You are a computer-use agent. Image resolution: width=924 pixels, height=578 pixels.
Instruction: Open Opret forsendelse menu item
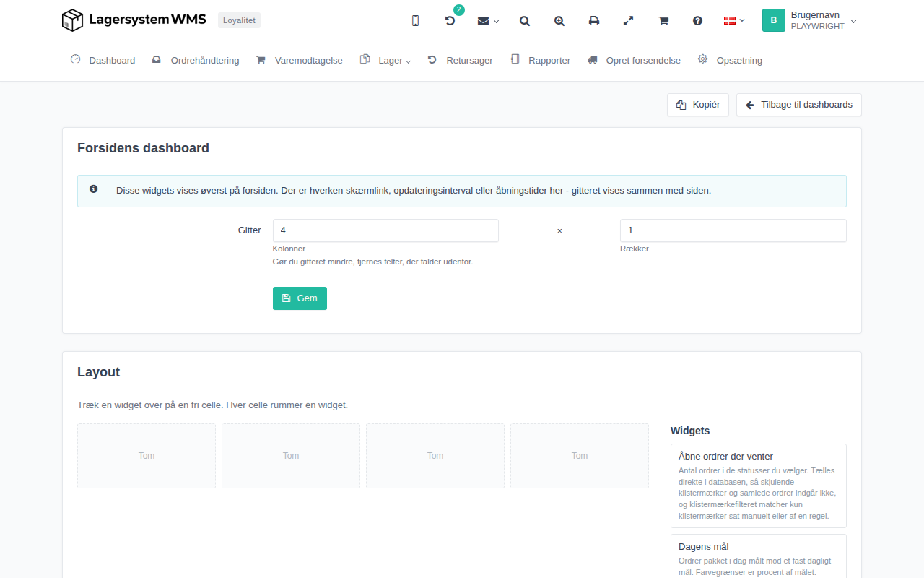click(x=634, y=60)
